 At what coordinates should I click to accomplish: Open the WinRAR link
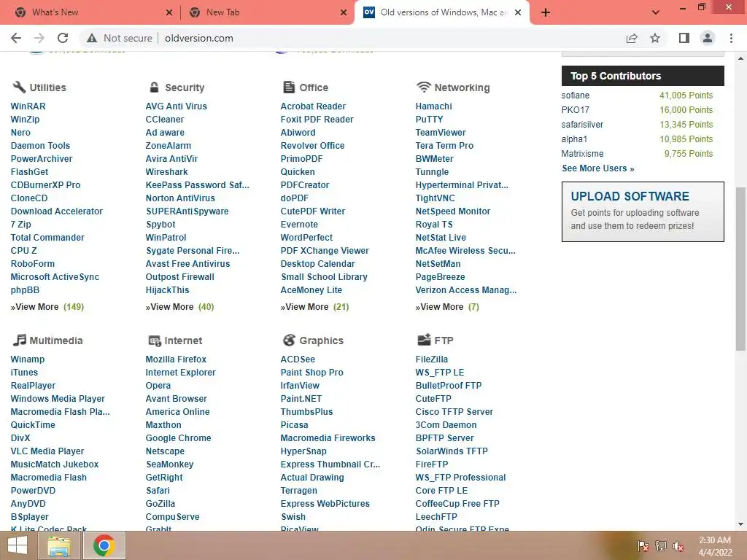[28, 106]
